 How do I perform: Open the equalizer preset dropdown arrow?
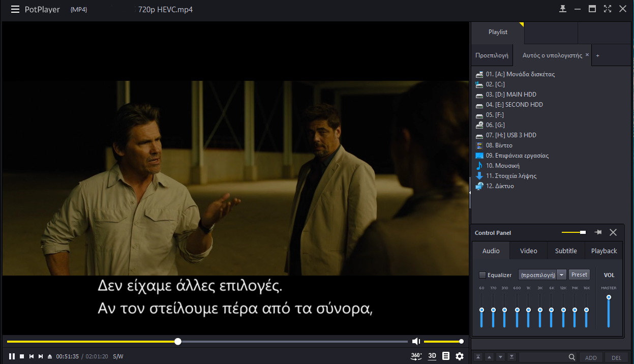click(562, 275)
